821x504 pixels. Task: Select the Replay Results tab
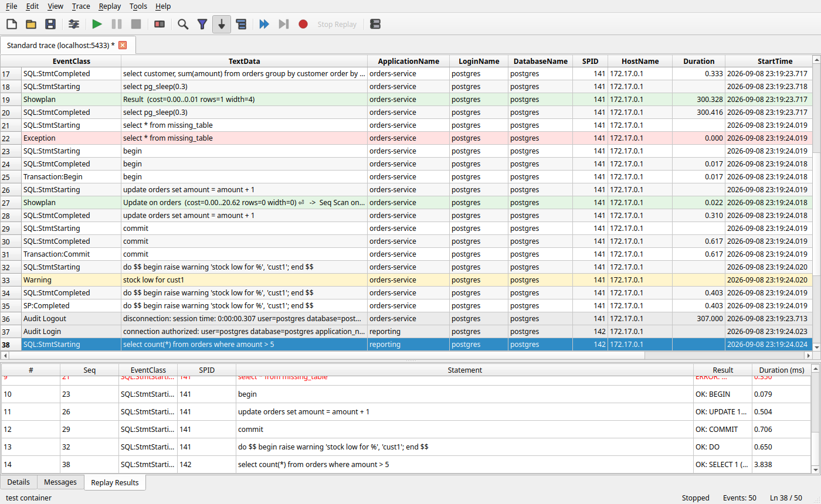pyautogui.click(x=115, y=483)
